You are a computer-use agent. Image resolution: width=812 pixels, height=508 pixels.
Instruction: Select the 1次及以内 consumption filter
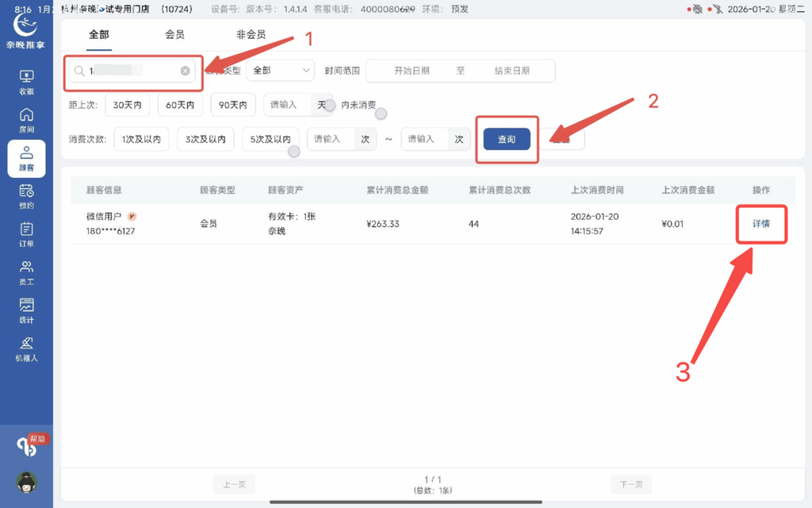pos(141,138)
